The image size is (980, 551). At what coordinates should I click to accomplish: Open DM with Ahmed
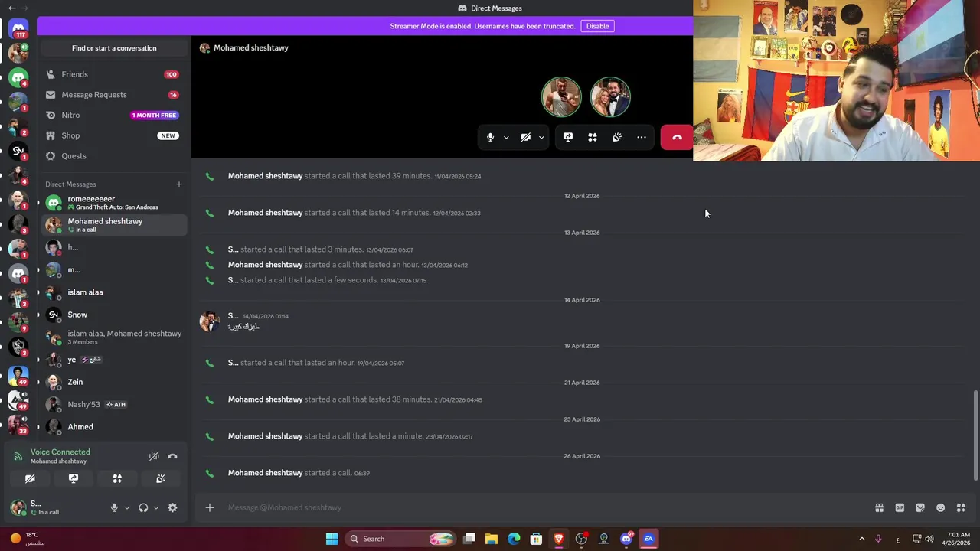[113, 427]
